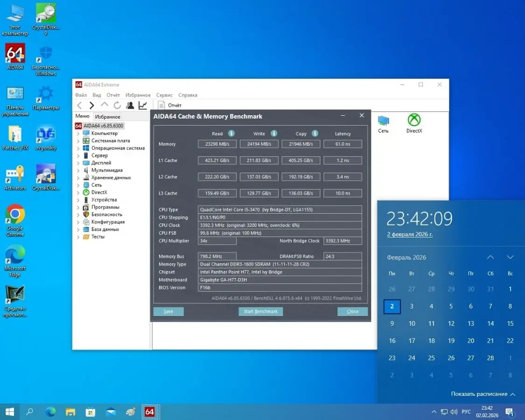
Task: Select Microsoft Edge desktop shortcut
Action: [x=15, y=260]
